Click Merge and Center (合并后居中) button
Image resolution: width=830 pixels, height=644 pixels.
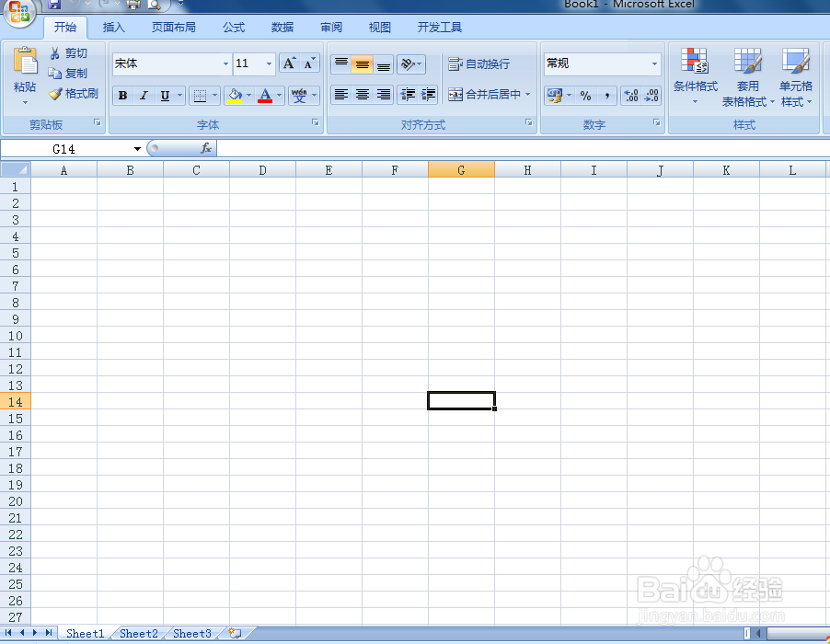[484, 95]
